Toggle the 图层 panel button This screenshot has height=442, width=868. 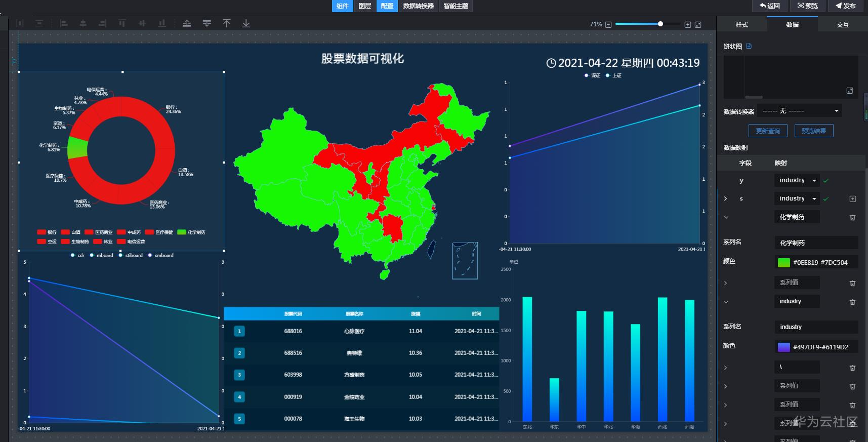point(365,6)
